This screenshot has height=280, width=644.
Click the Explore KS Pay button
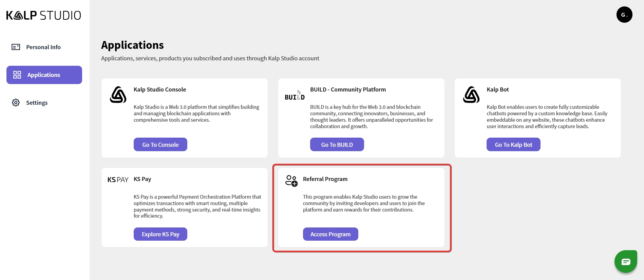point(160,234)
